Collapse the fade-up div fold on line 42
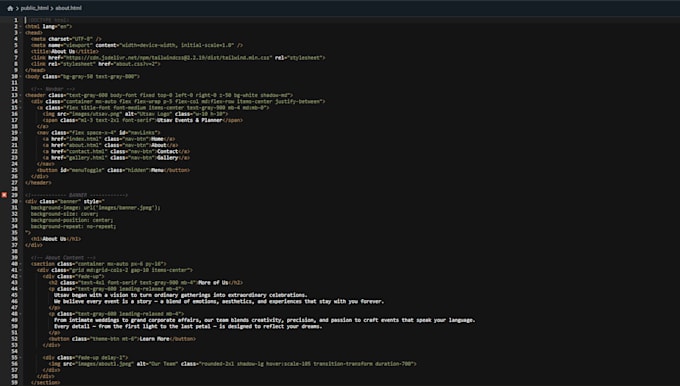680x386 pixels. (x=21, y=276)
